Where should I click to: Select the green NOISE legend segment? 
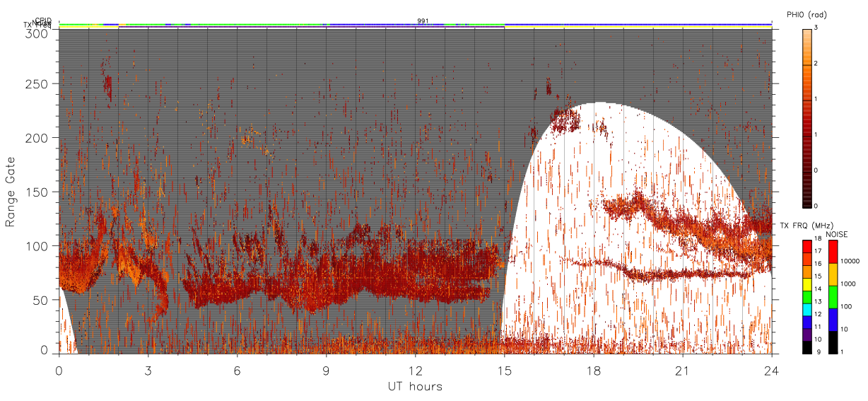coord(832,296)
